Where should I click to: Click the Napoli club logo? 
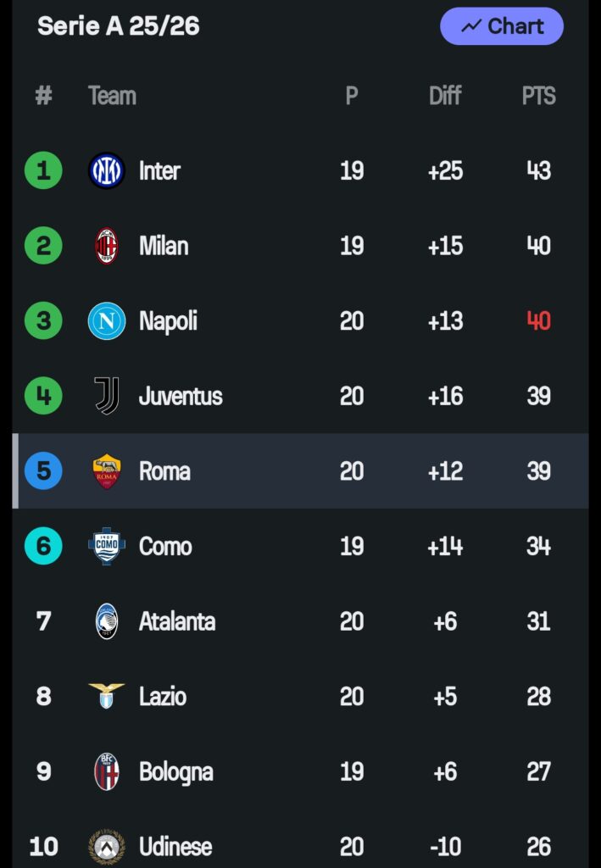coord(107,321)
